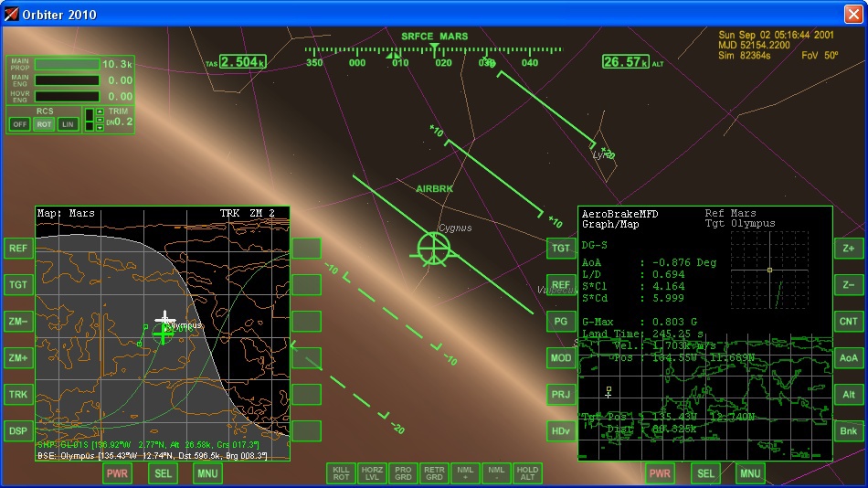Click AoA button on AeroBrake MFD

(x=848, y=358)
